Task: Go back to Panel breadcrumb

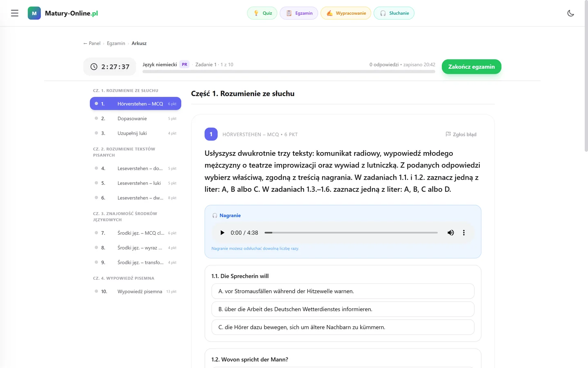Action: 92,43
